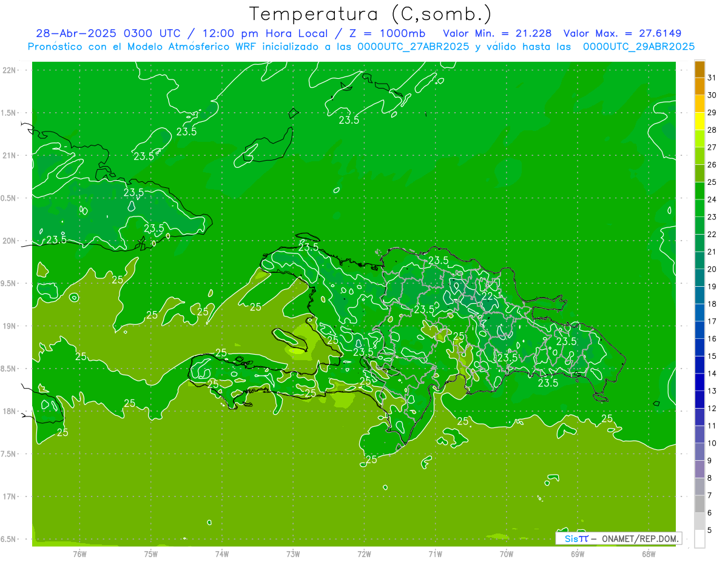Click the "22N" latitude axis label

(10, 70)
